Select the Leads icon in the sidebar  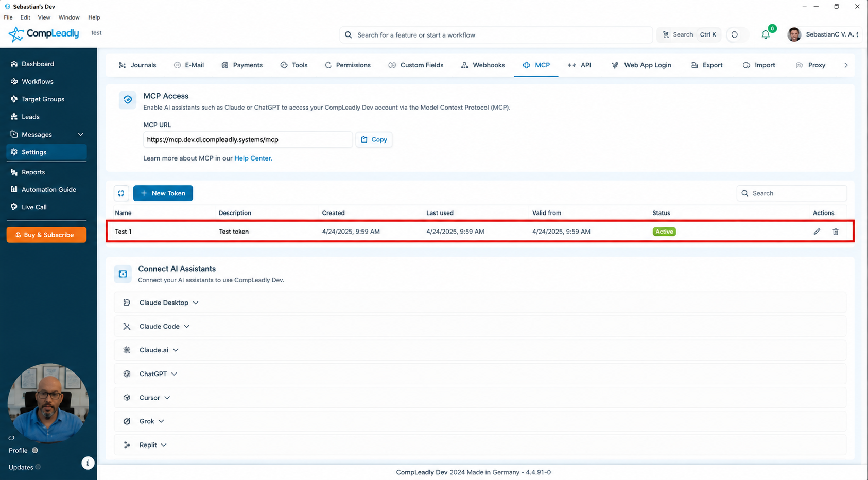pos(14,117)
